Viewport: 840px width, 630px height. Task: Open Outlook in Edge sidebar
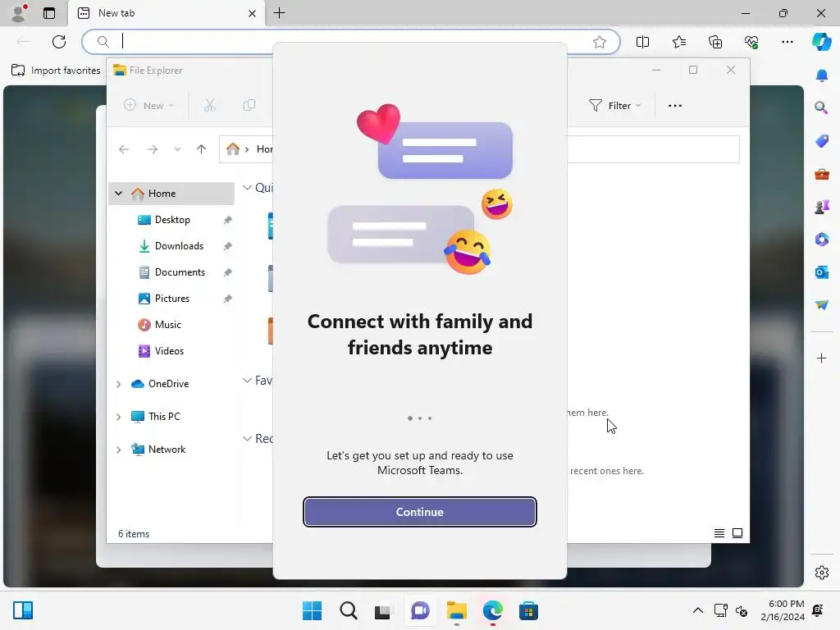pos(821,272)
